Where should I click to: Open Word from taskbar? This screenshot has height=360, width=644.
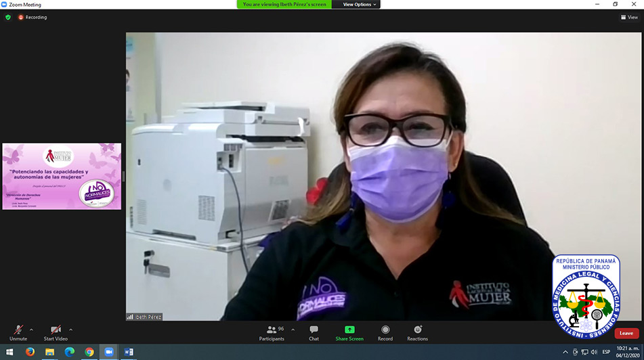(x=129, y=352)
